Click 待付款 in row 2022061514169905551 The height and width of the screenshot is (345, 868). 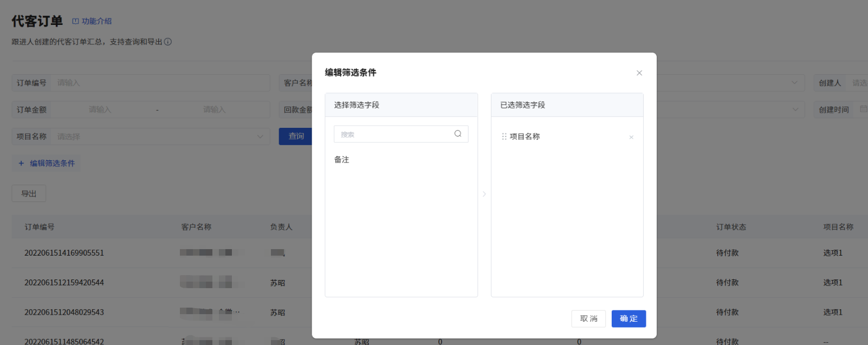tap(727, 253)
